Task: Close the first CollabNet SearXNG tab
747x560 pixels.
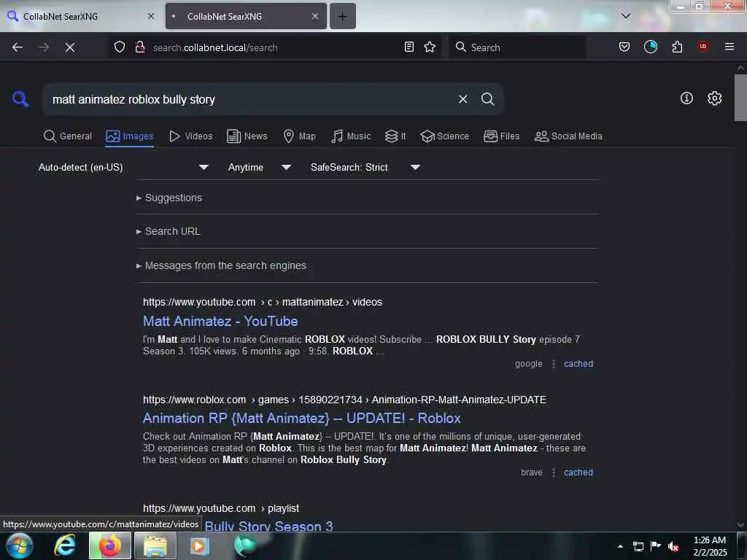Action: 150,16
